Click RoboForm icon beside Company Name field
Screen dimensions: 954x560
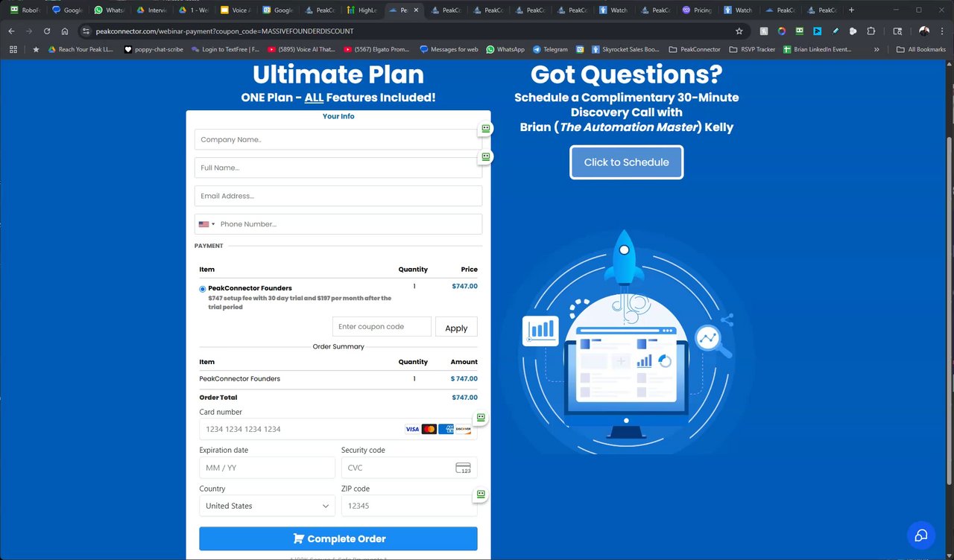486,129
